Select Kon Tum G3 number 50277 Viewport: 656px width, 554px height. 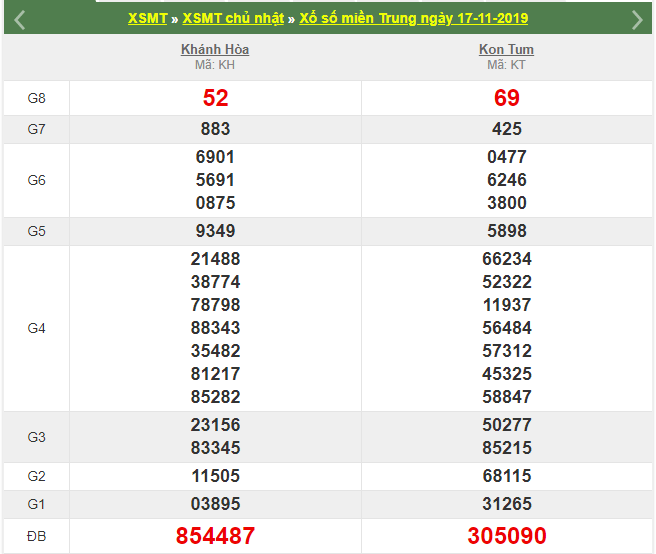pyautogui.click(x=507, y=425)
